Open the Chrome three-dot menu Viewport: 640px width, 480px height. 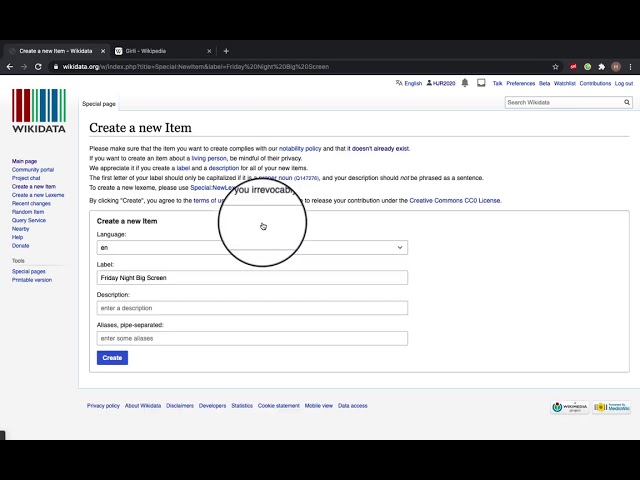[x=631, y=67]
